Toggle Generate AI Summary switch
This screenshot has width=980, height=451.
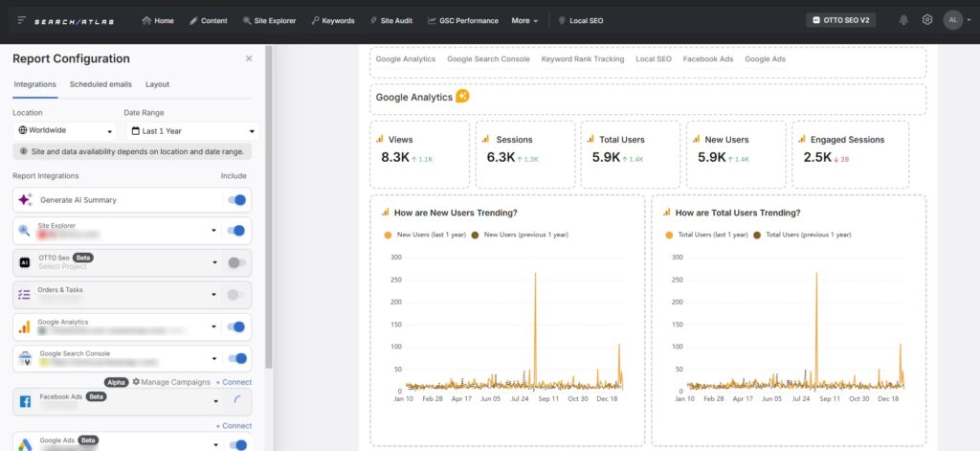coord(237,200)
